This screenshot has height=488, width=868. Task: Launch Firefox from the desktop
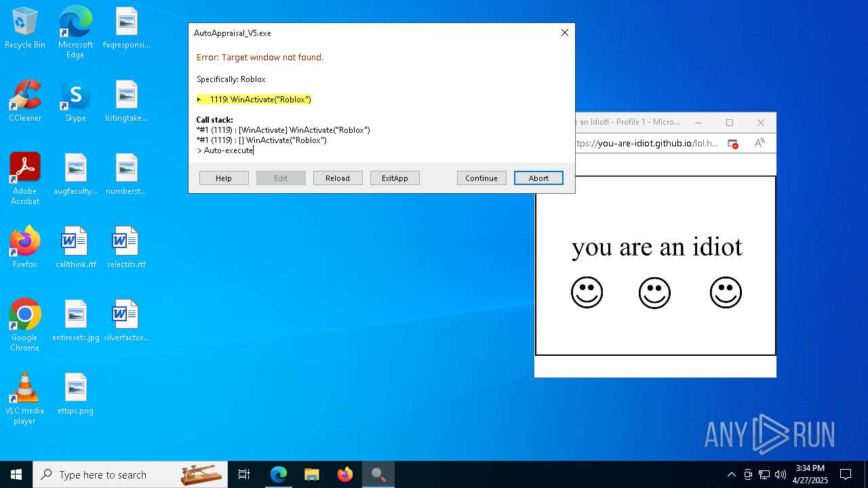(25, 248)
